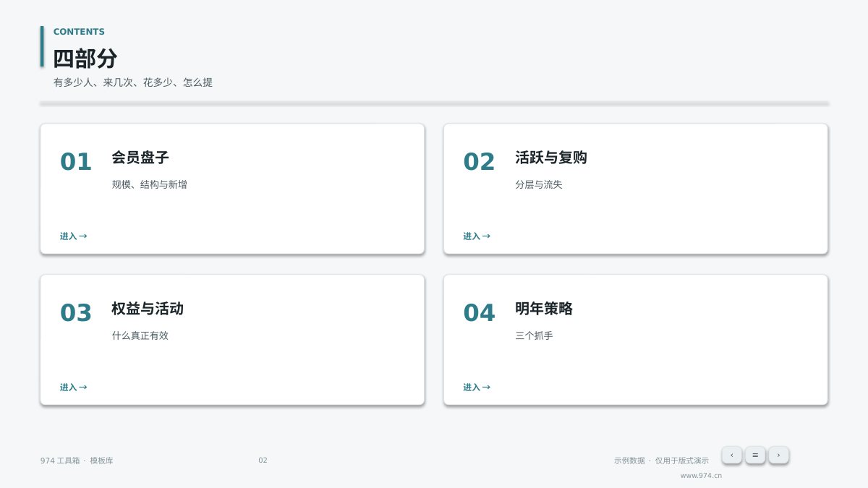
Task: Click footer page number 02
Action: point(263,461)
